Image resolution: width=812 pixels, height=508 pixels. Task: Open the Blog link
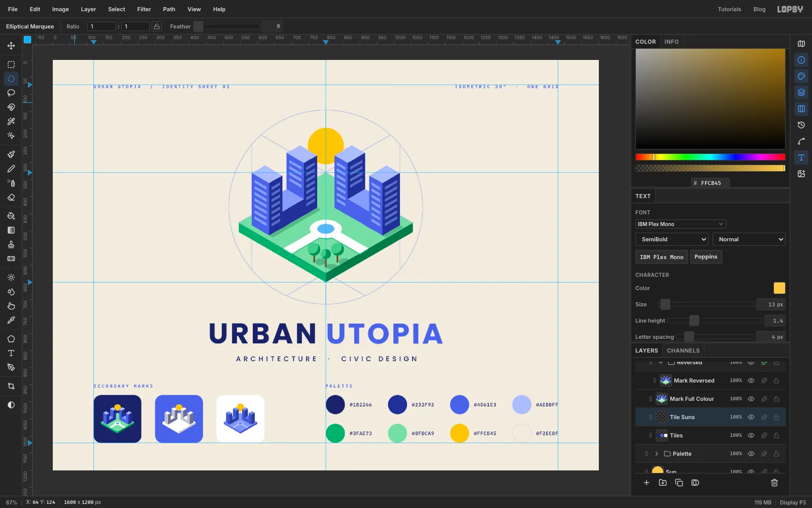759,9
